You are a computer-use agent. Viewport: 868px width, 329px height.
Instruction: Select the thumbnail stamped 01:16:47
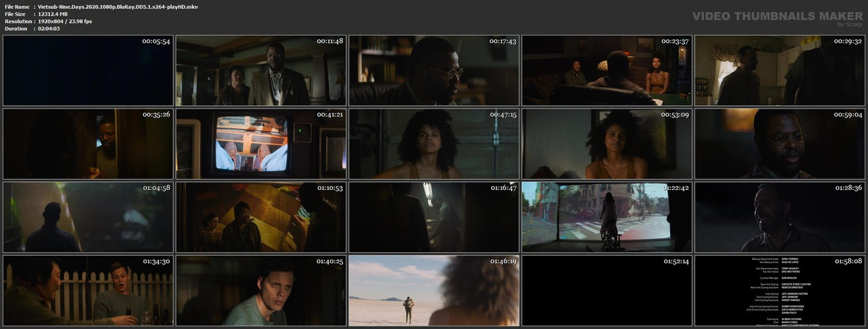434,217
